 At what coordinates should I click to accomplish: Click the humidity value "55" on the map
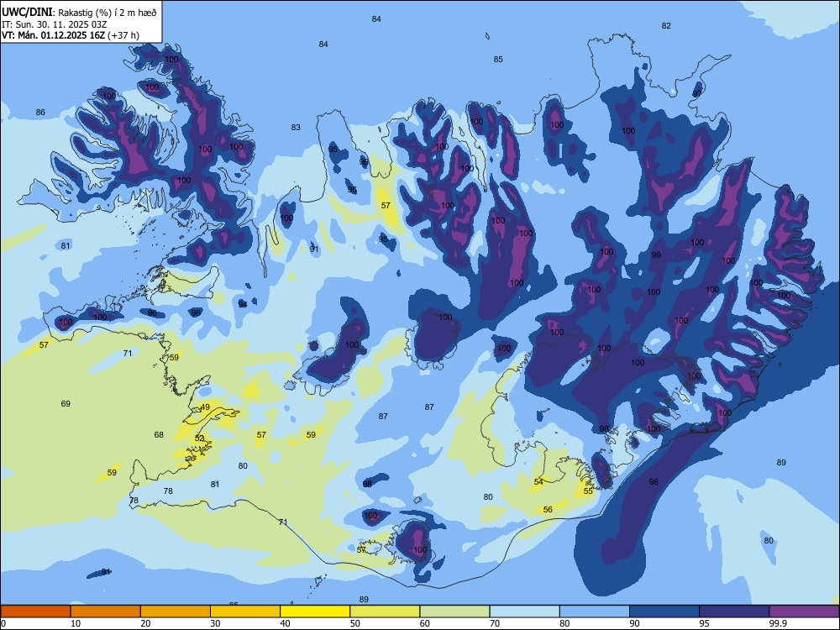[588, 491]
